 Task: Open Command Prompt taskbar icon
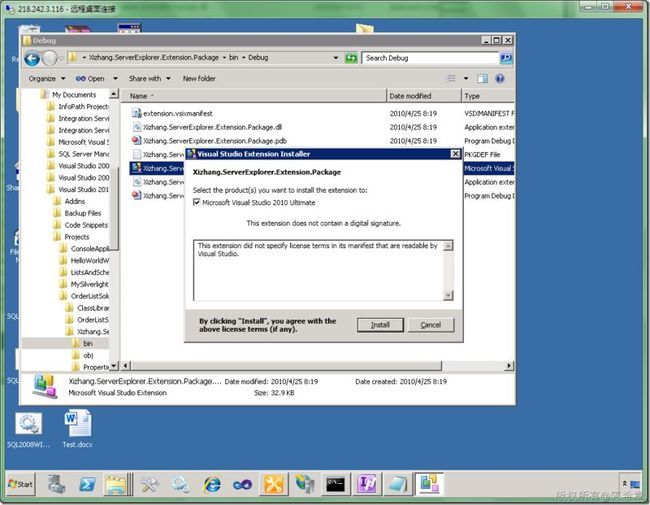coord(335,484)
